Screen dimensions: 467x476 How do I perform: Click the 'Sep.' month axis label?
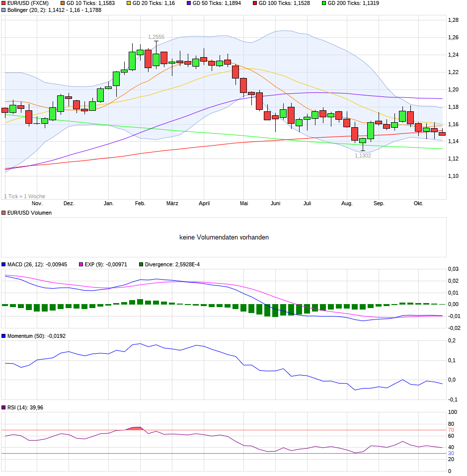tap(379, 204)
